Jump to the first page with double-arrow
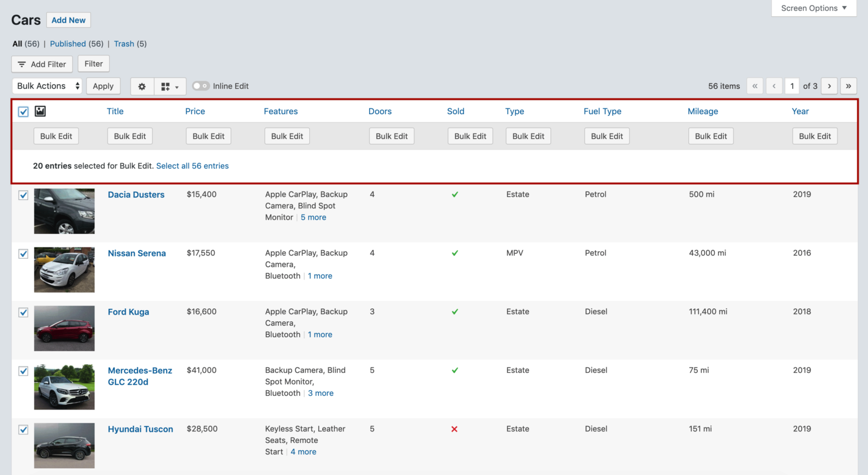868x475 pixels. pos(755,86)
